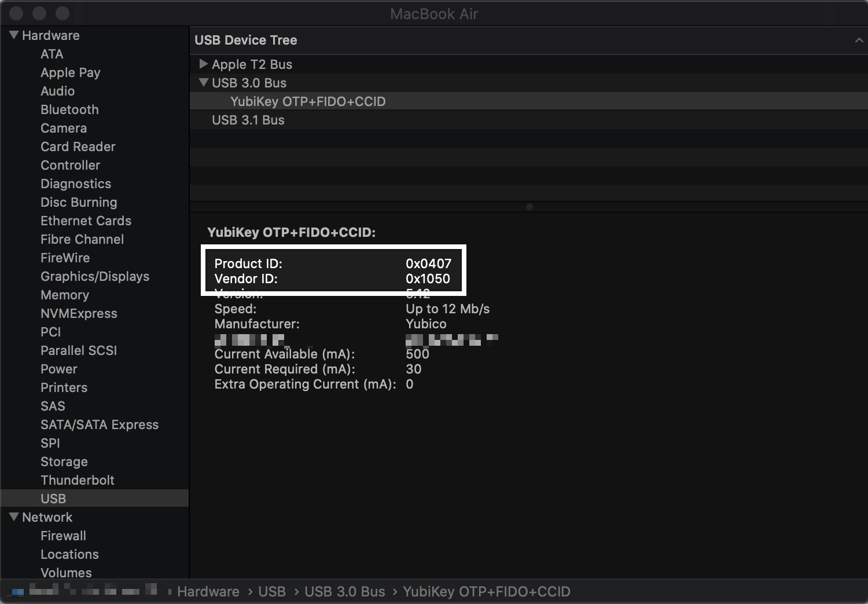Viewport: 868px width, 604px height.
Task: Expand the Apple T2 Bus row
Action: pos(203,64)
